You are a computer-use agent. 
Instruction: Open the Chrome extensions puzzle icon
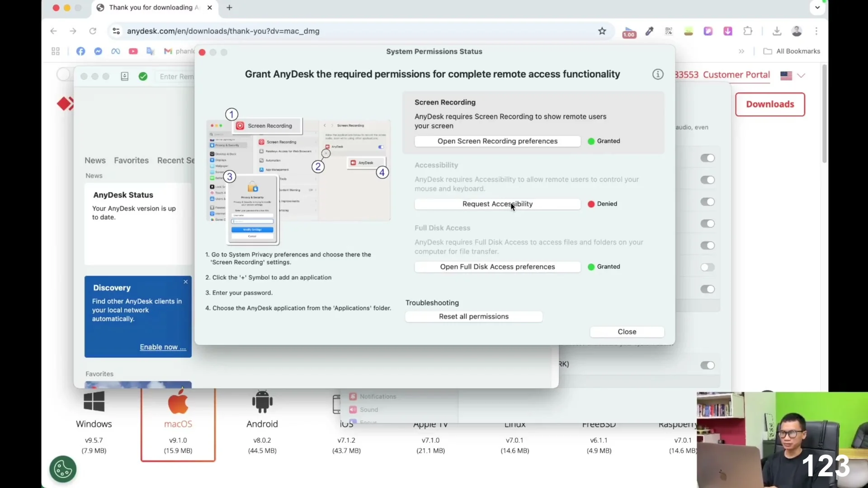point(748,31)
